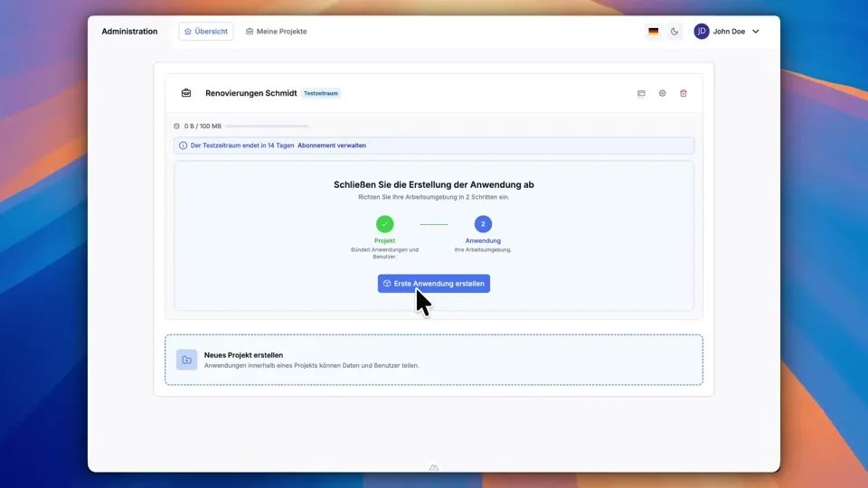The width and height of the screenshot is (868, 488).
Task: Open project settings gear icon
Action: (662, 93)
